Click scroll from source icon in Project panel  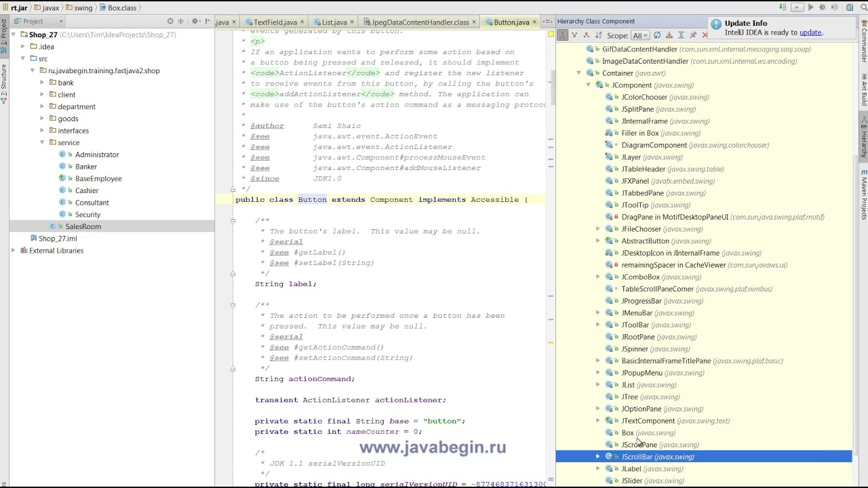pos(170,21)
